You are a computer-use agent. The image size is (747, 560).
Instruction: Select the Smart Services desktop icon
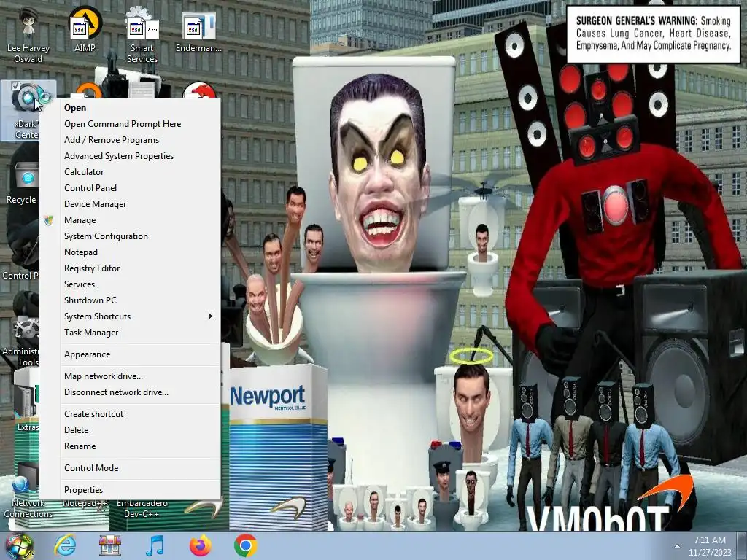[142, 34]
